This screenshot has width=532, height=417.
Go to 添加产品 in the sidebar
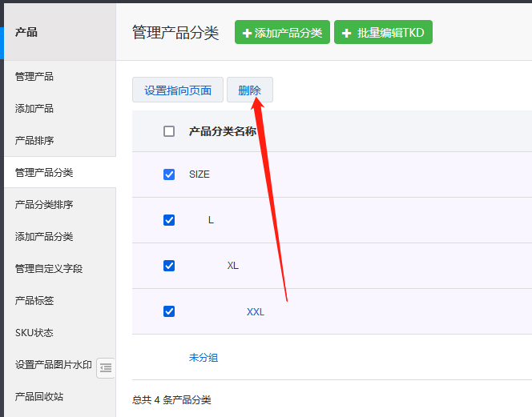coord(34,109)
